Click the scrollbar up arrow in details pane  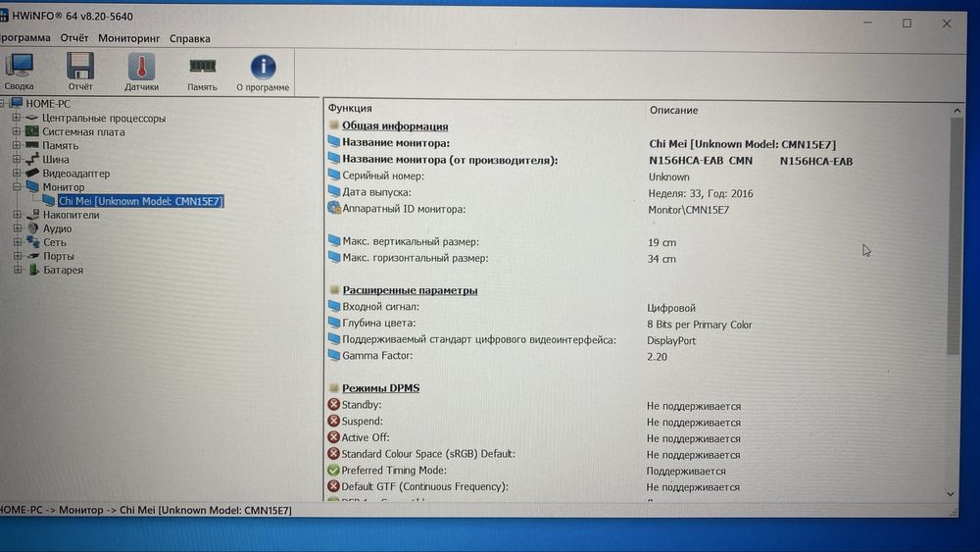956,111
